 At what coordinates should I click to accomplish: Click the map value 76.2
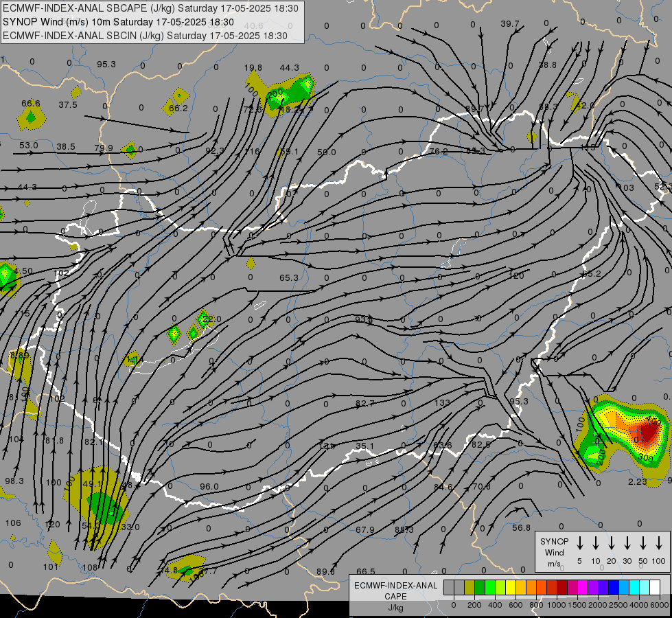pos(438,151)
